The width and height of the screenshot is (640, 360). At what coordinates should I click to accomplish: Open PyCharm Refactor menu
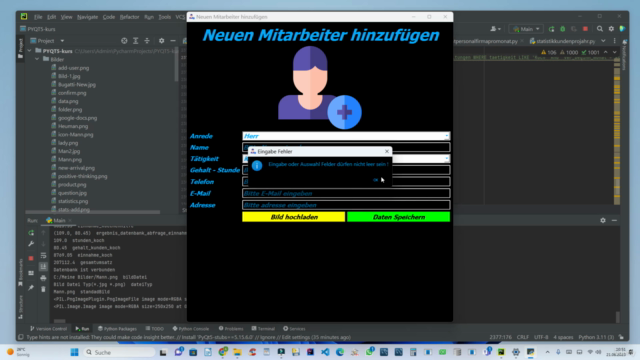tap(129, 17)
